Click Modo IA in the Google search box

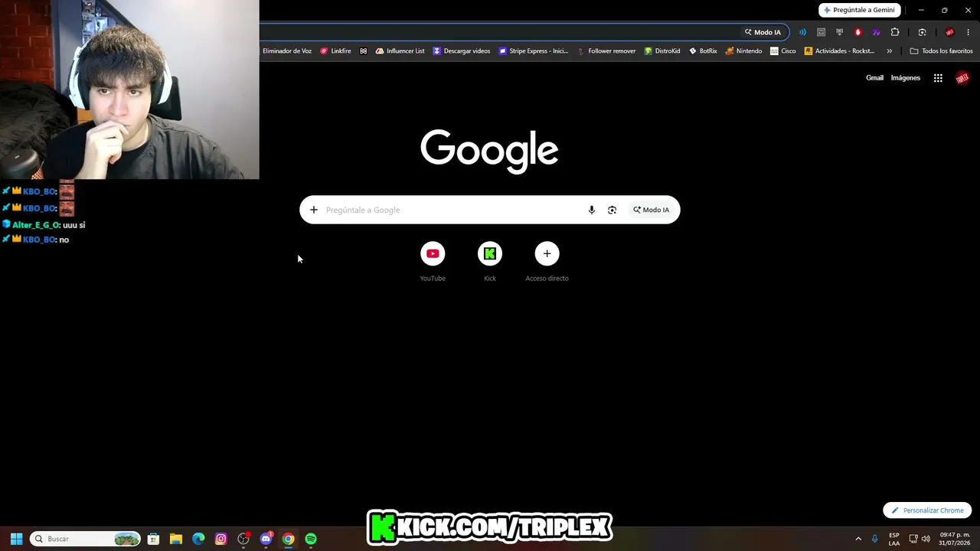pyautogui.click(x=651, y=210)
